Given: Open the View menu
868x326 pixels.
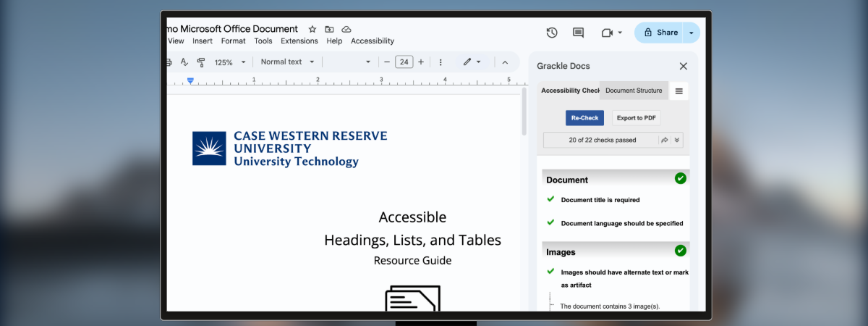Looking at the screenshot, I should point(176,41).
